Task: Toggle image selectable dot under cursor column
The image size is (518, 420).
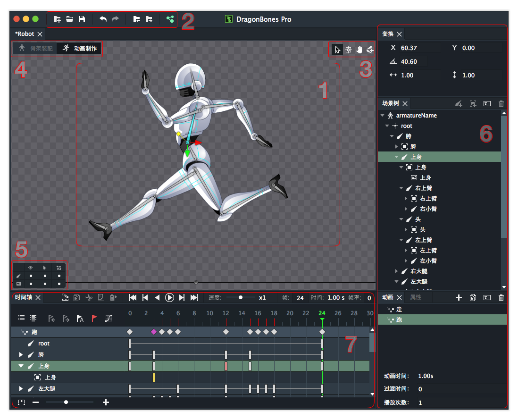Action: (x=45, y=284)
